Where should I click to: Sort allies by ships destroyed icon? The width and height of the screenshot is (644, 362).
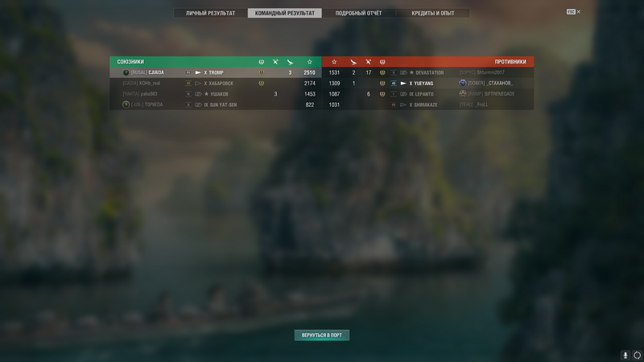[x=275, y=62]
